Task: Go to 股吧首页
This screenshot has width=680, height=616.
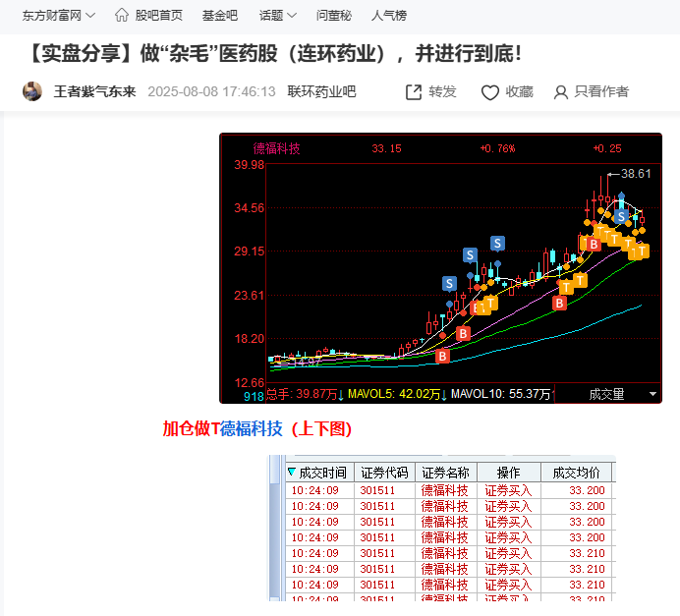Action: pyautogui.click(x=159, y=16)
